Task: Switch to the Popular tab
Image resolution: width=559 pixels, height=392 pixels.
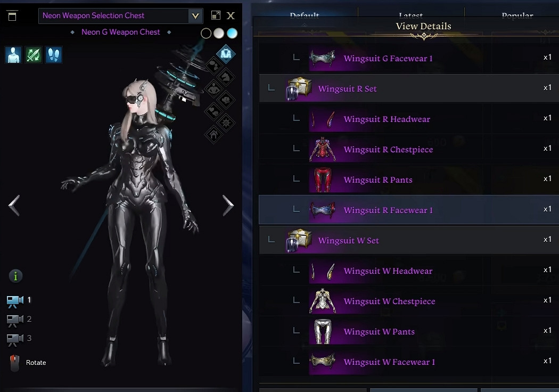Action: pos(517,15)
